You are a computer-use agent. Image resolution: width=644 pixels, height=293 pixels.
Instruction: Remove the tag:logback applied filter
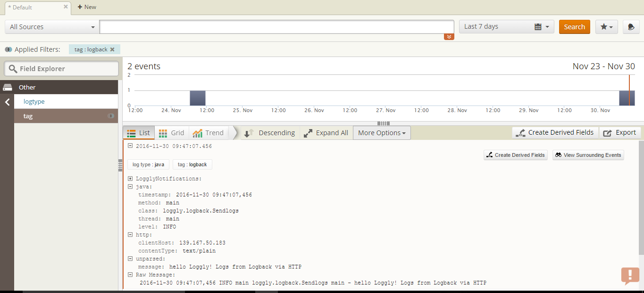pyautogui.click(x=112, y=49)
